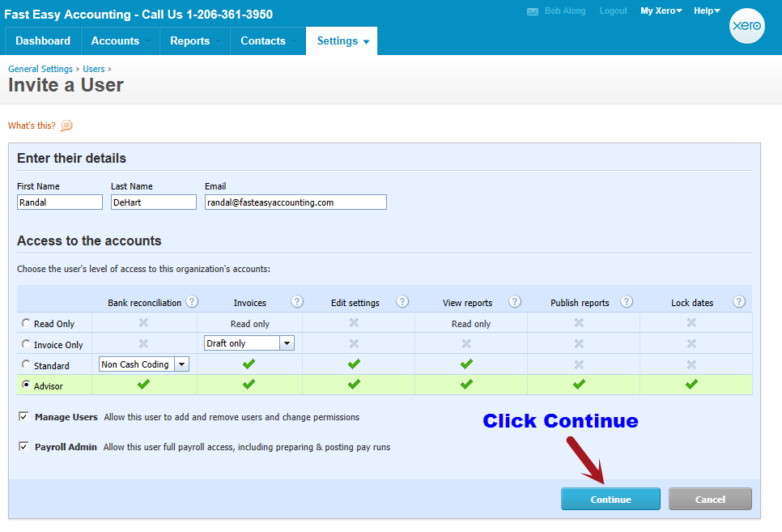This screenshot has height=532, width=782.
Task: Select the Invoice Only radio button
Action: tap(26, 344)
